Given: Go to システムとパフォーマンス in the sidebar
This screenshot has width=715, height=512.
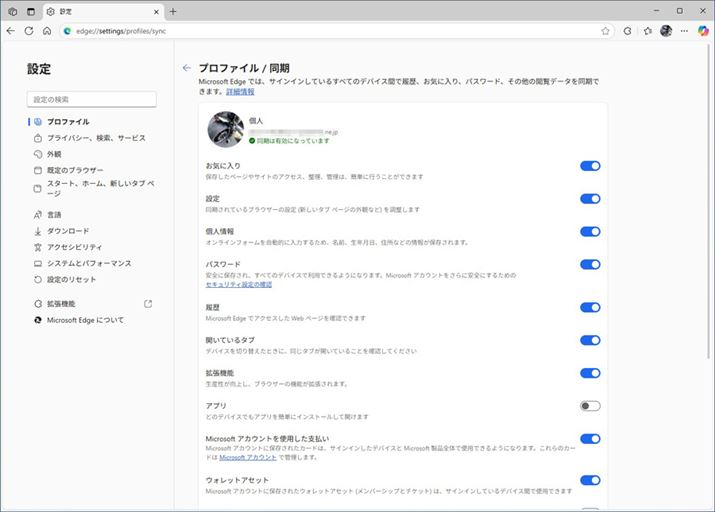Looking at the screenshot, I should tap(89, 263).
